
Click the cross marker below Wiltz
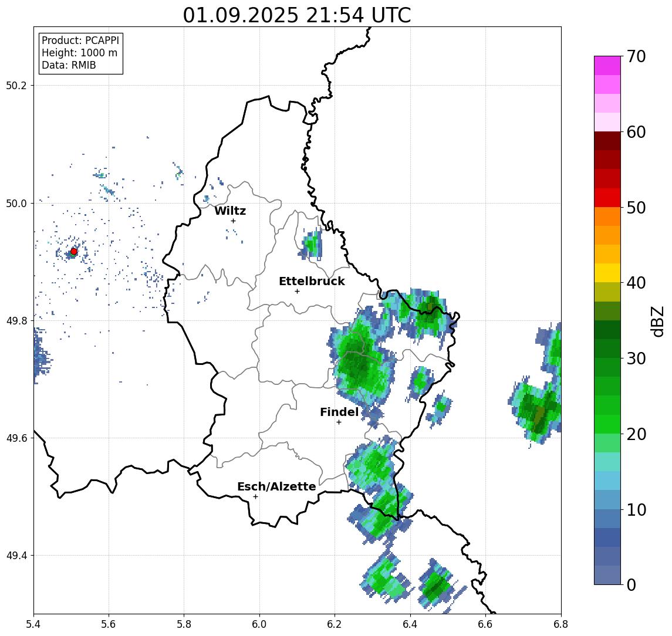click(233, 221)
